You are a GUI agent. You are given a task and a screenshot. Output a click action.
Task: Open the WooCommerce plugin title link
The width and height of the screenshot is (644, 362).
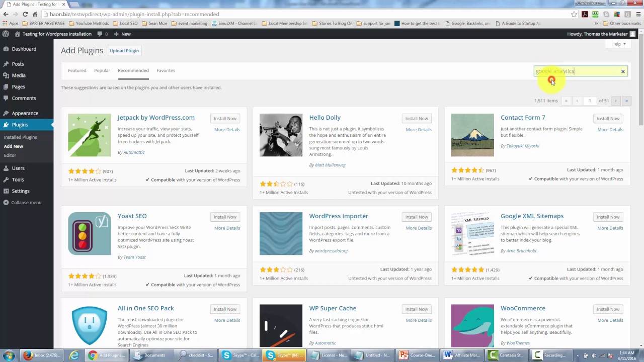(x=523, y=308)
